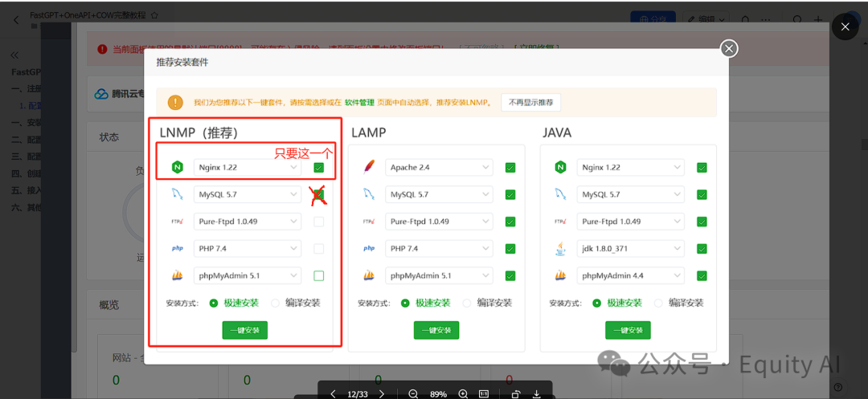This screenshot has height=399, width=868.
Task: Click the 不再显示推荐 button
Action: [531, 102]
